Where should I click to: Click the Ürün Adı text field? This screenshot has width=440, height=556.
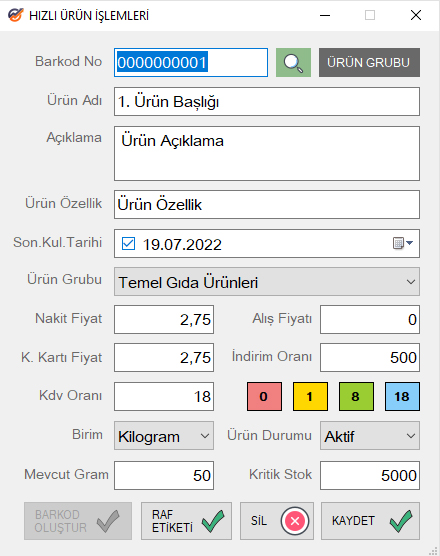(x=267, y=102)
